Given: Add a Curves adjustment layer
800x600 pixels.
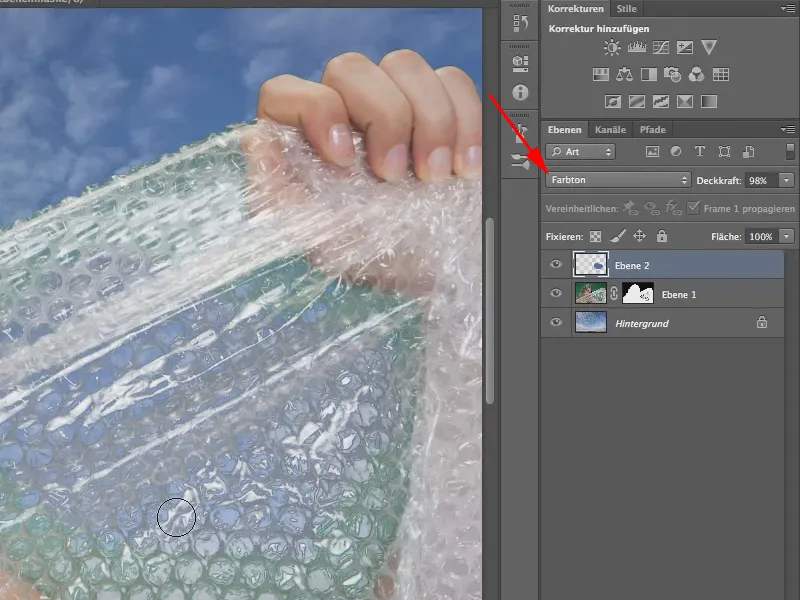Looking at the screenshot, I should pos(661,47).
